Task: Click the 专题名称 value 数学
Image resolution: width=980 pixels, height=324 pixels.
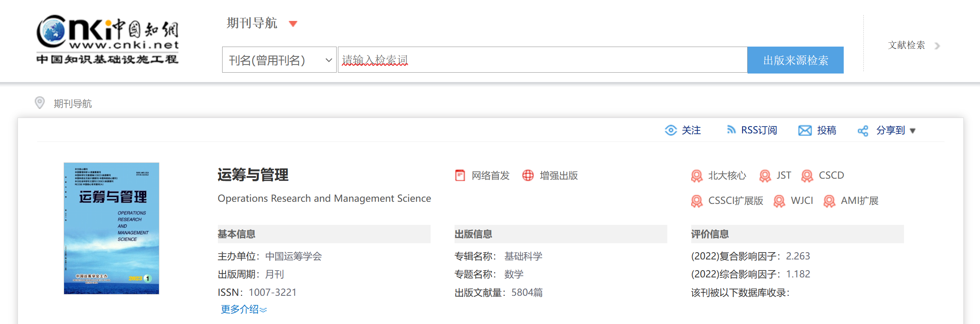Action: pos(514,274)
